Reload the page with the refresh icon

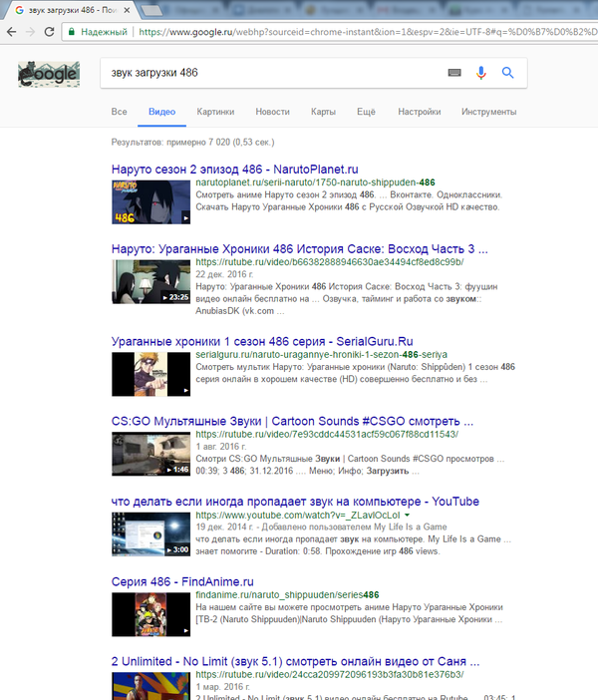[49, 32]
